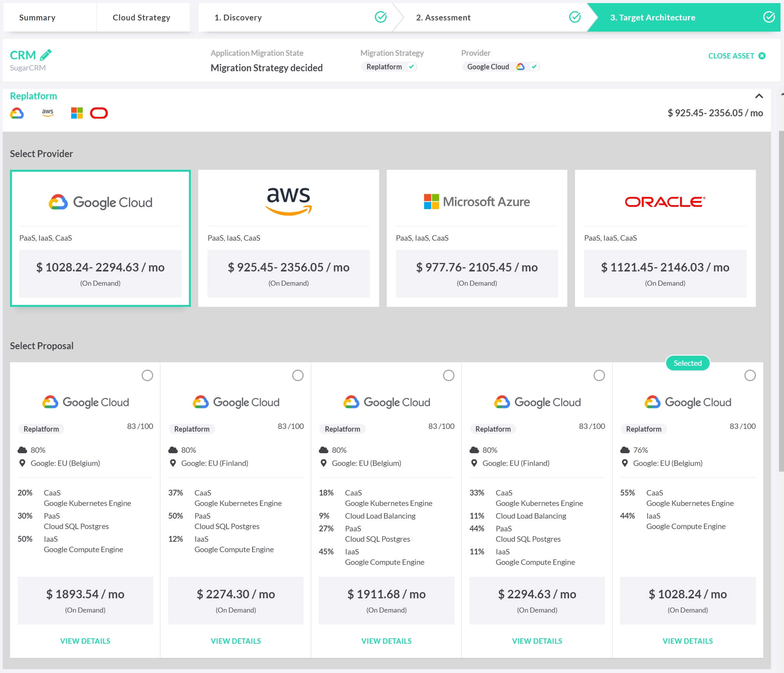Select the Oracle provider card
784x673 pixels.
click(665, 238)
